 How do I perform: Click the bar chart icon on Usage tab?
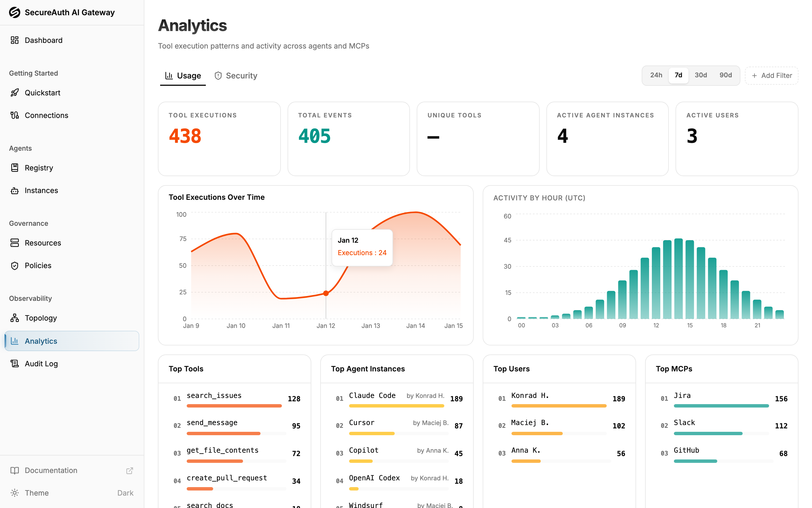point(169,76)
